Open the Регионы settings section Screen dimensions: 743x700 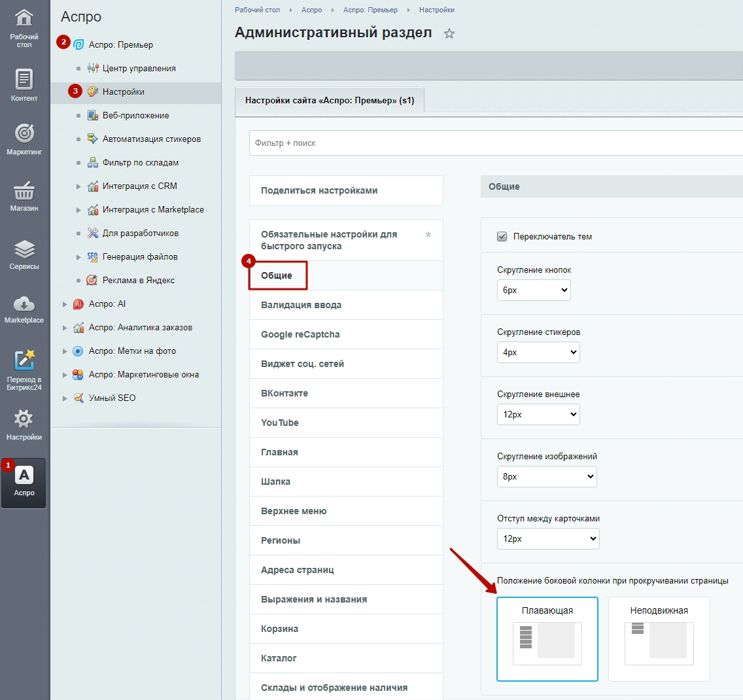[x=347, y=541]
